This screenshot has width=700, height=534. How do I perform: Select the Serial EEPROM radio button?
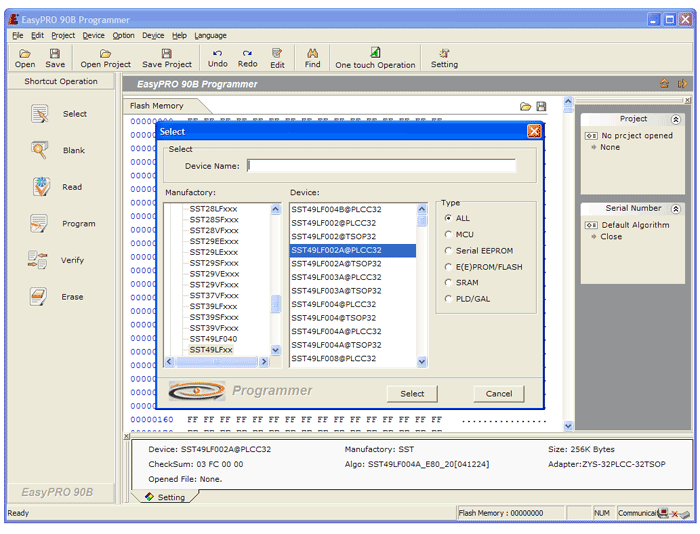448,250
